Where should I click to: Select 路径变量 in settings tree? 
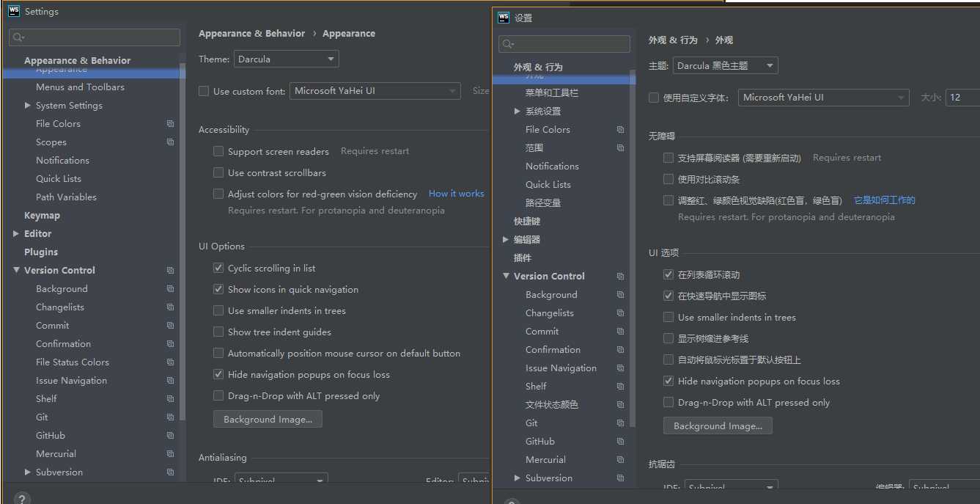click(543, 203)
